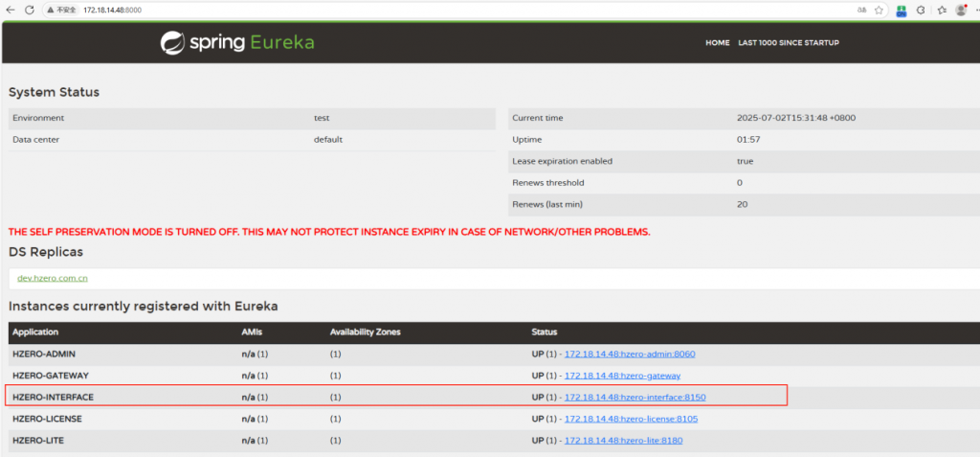Reload the page with refresh icon
980x457 pixels.
pyautogui.click(x=29, y=10)
